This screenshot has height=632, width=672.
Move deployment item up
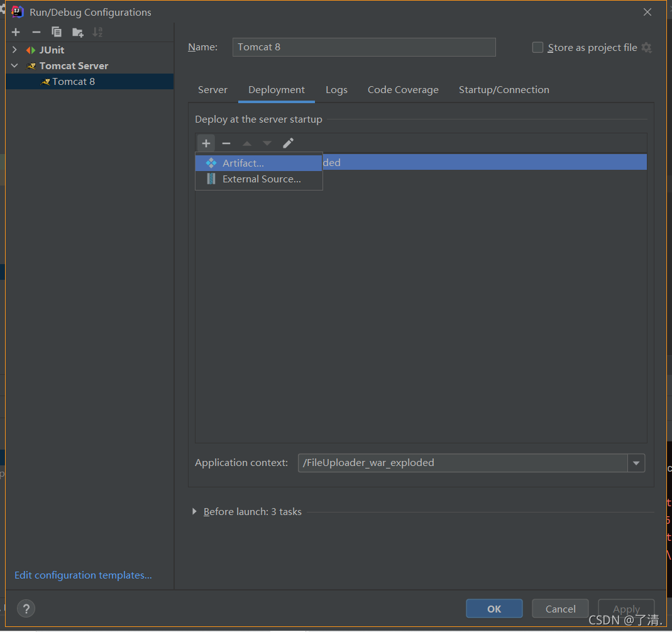coord(247,143)
